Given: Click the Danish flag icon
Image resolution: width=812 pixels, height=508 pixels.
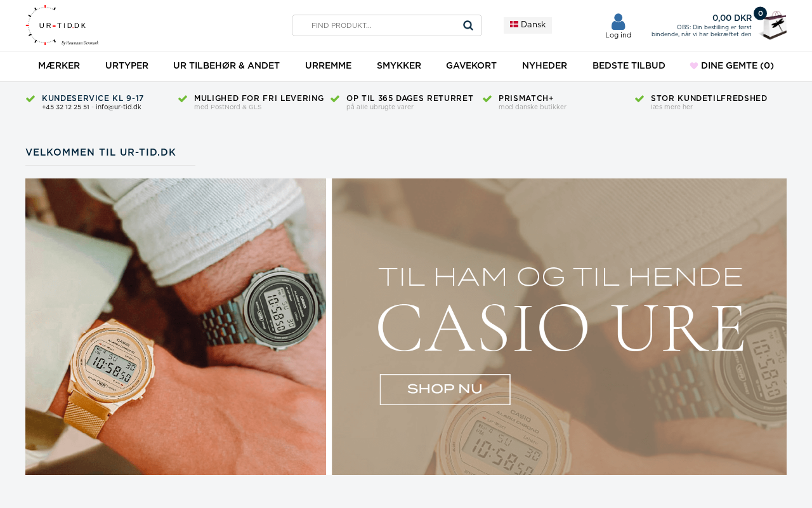Looking at the screenshot, I should (514, 24).
